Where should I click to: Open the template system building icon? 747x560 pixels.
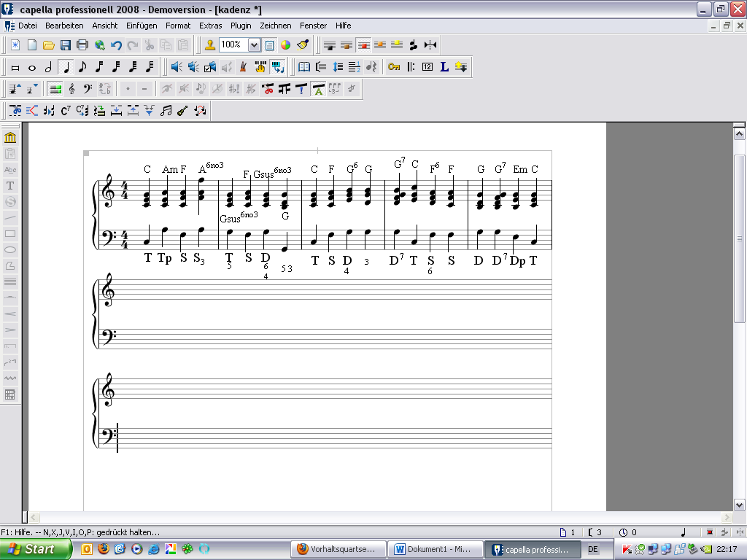(x=10, y=138)
